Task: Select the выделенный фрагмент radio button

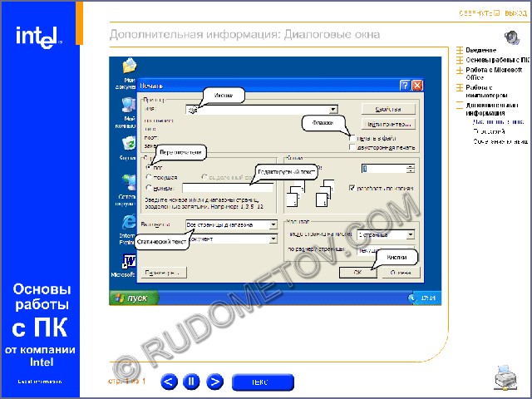Action: coord(204,177)
